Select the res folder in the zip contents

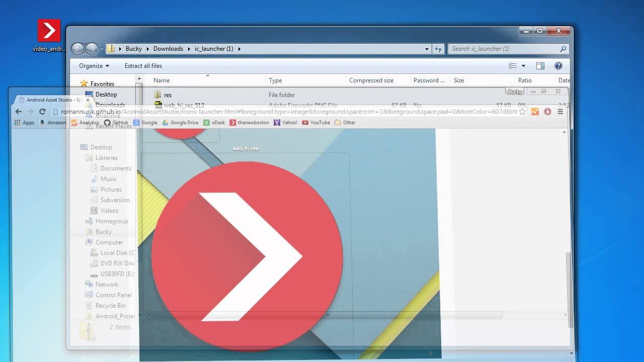168,95
